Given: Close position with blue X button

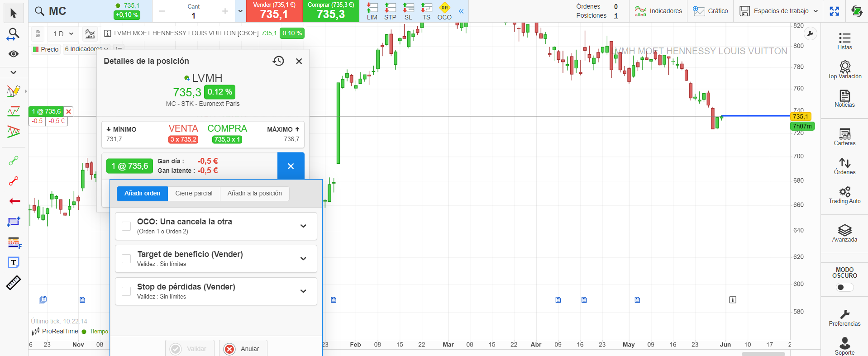Looking at the screenshot, I should click(291, 166).
